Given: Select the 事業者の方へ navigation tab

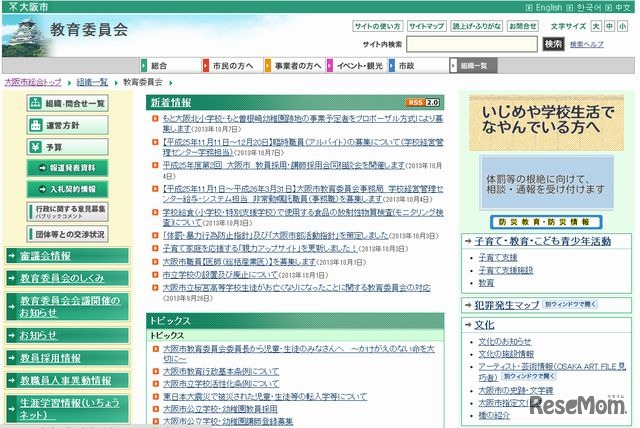Looking at the screenshot, I should click(x=294, y=65).
